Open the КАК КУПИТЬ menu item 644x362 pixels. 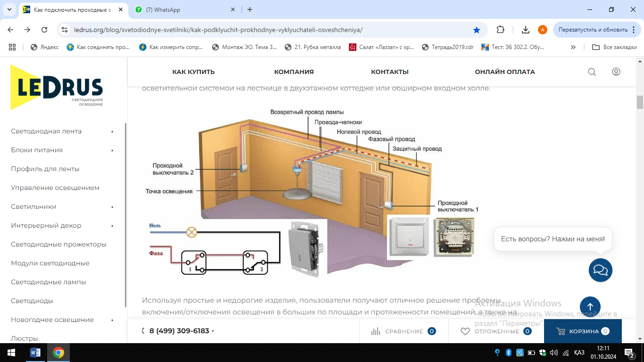pos(193,72)
